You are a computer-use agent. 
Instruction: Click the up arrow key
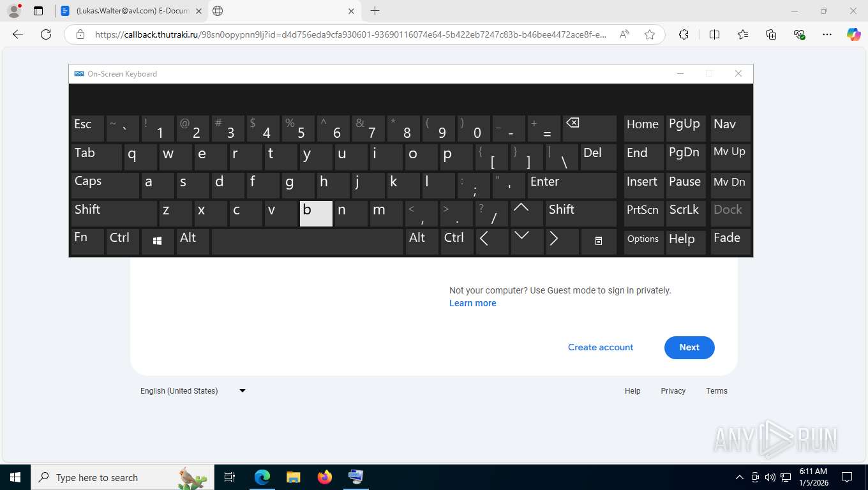527,213
